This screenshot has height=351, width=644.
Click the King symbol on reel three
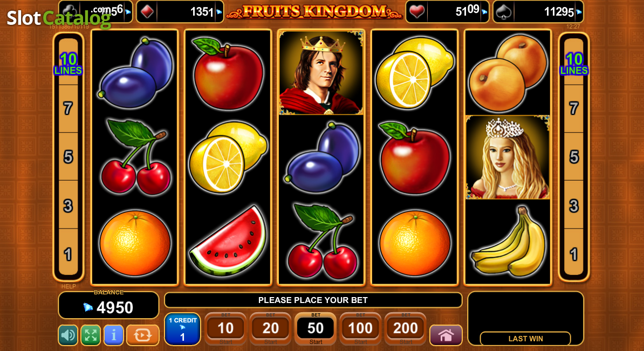point(321,73)
